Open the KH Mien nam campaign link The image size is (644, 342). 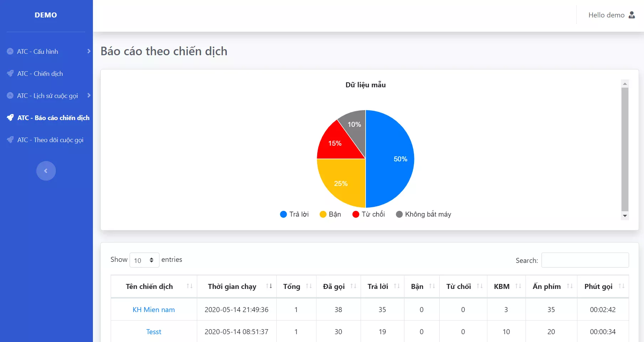[154, 310]
